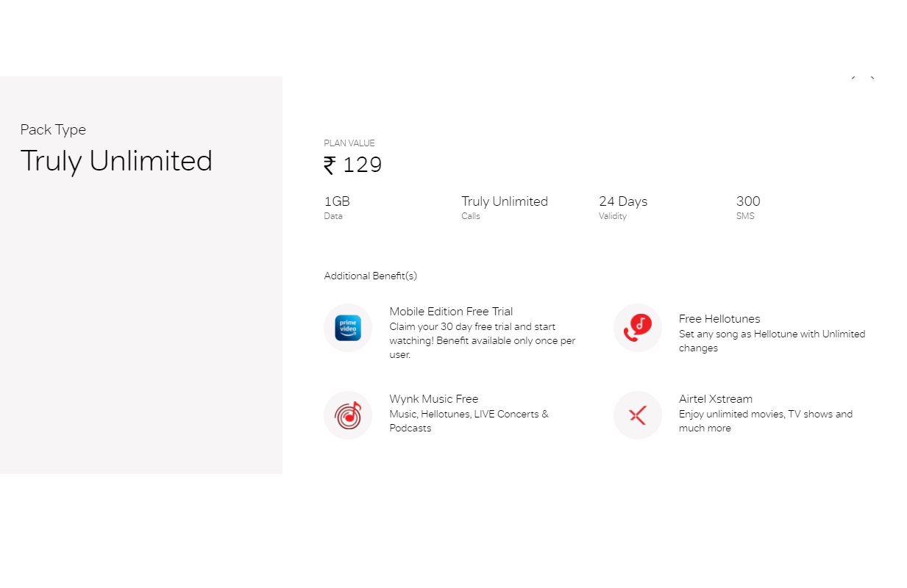Select the 1GB Data benefit
The height and width of the screenshot is (588, 907).
[x=336, y=207]
